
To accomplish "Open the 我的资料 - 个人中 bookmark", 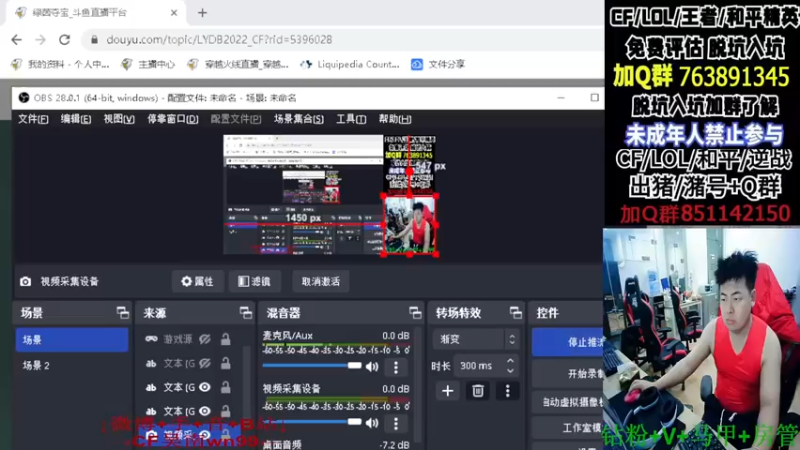I will (60, 64).
